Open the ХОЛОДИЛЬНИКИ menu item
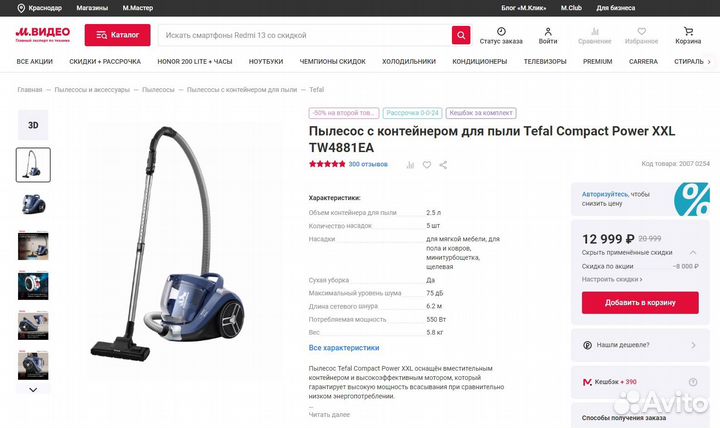Viewport: 720px width, 428px height. coord(409,62)
